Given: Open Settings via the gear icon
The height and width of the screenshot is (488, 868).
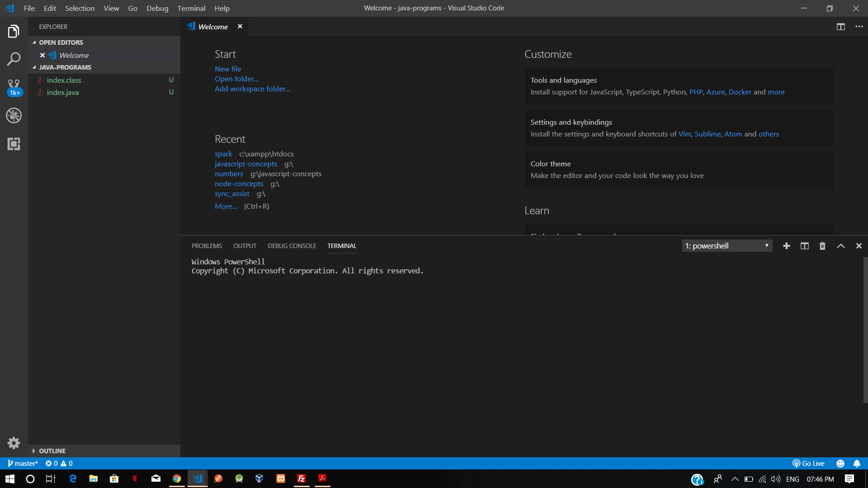Looking at the screenshot, I should [14, 443].
